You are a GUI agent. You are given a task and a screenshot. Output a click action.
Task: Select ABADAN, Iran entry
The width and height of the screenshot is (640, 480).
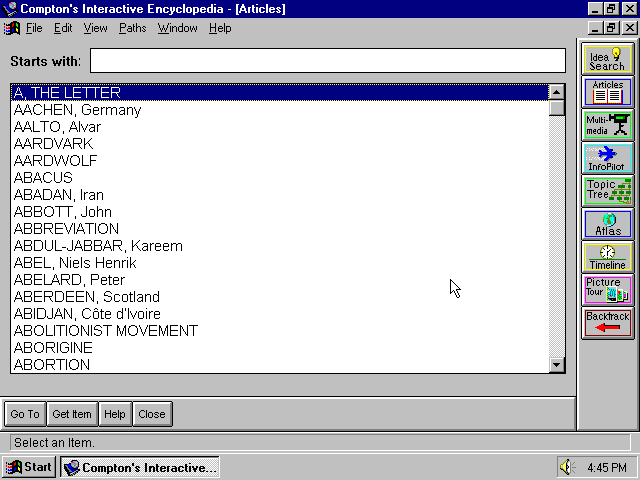tap(280, 195)
